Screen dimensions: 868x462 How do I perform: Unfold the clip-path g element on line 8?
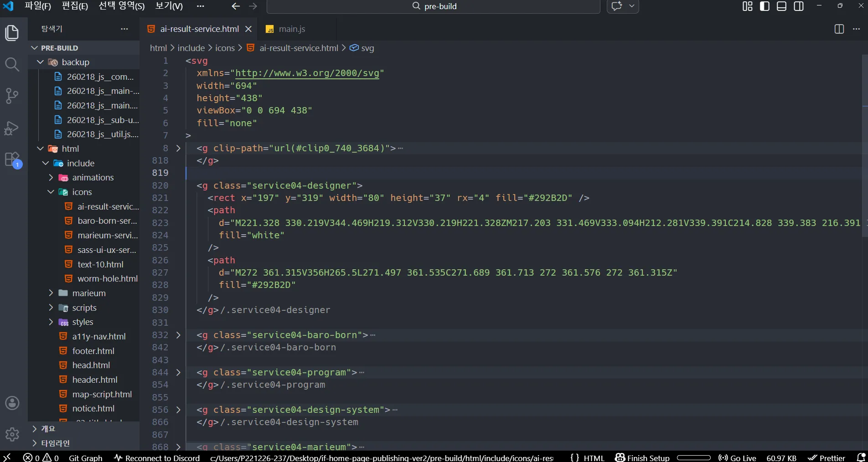pos(178,148)
